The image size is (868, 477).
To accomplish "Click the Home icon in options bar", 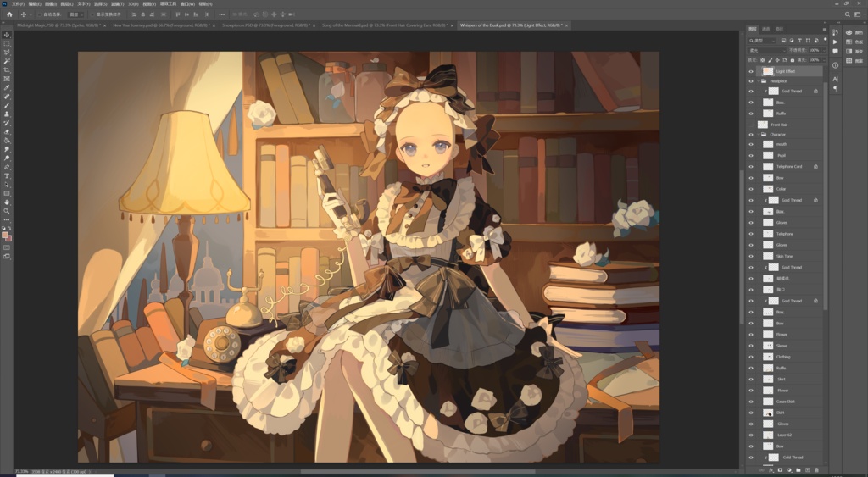I will pyautogui.click(x=9, y=14).
